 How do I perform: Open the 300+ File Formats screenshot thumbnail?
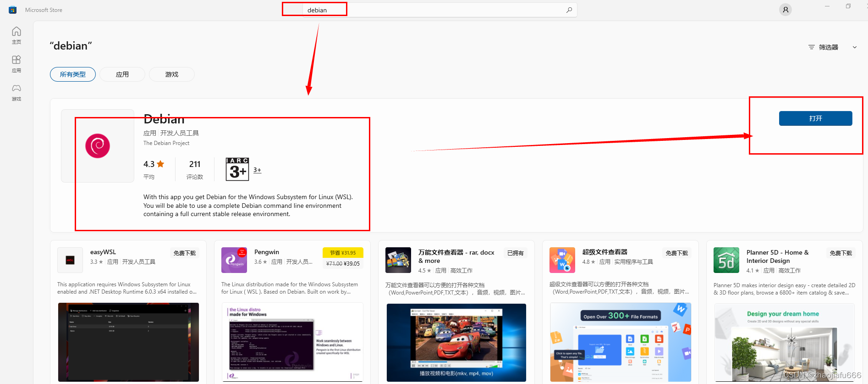pyautogui.click(x=621, y=342)
